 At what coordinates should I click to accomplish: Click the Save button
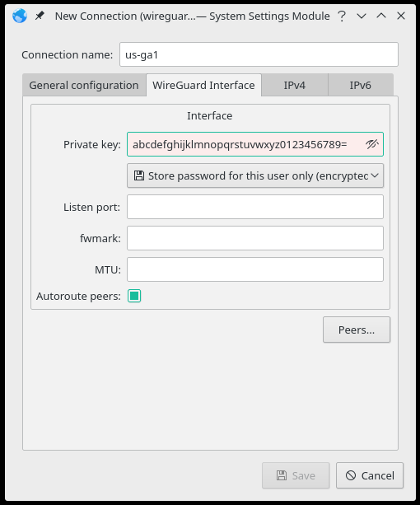pos(296,475)
